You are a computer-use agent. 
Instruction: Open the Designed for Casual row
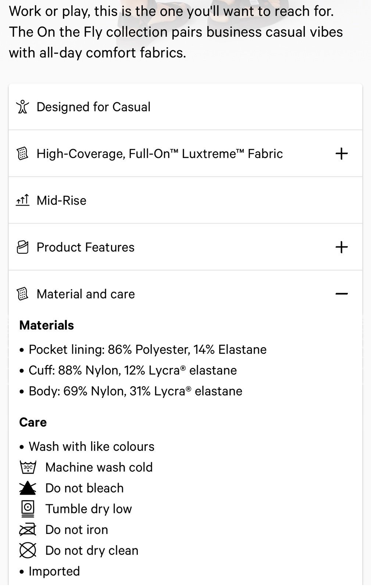click(x=185, y=107)
